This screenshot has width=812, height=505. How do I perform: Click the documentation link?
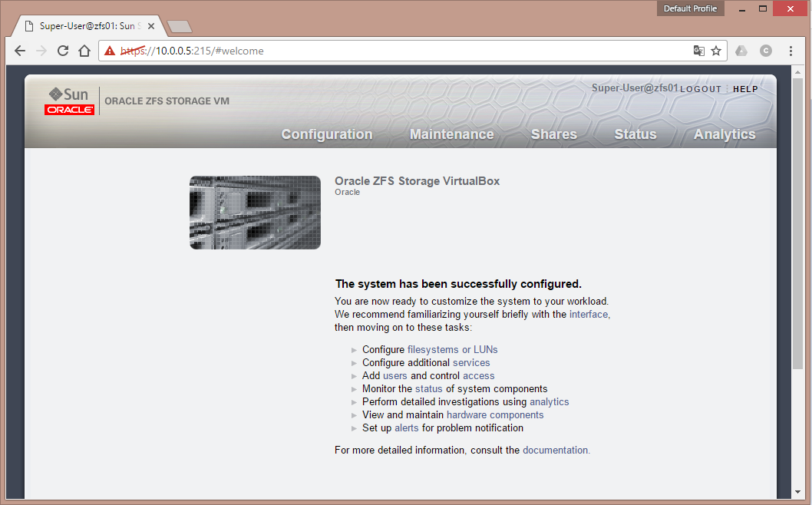pos(556,450)
